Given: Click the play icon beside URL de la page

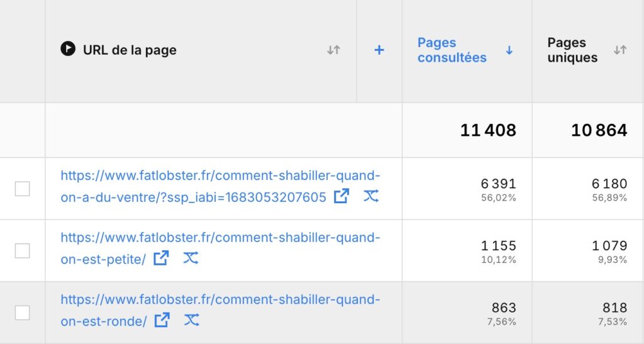Looking at the screenshot, I should 68,49.
